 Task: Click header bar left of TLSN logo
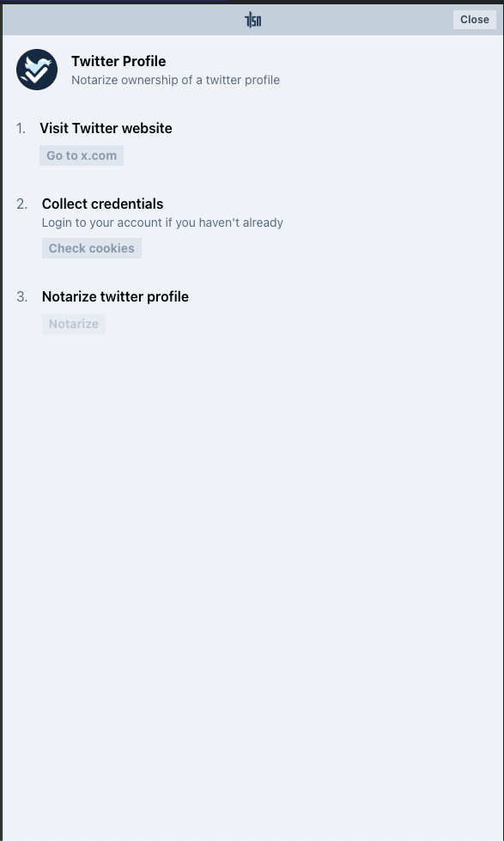(124, 20)
